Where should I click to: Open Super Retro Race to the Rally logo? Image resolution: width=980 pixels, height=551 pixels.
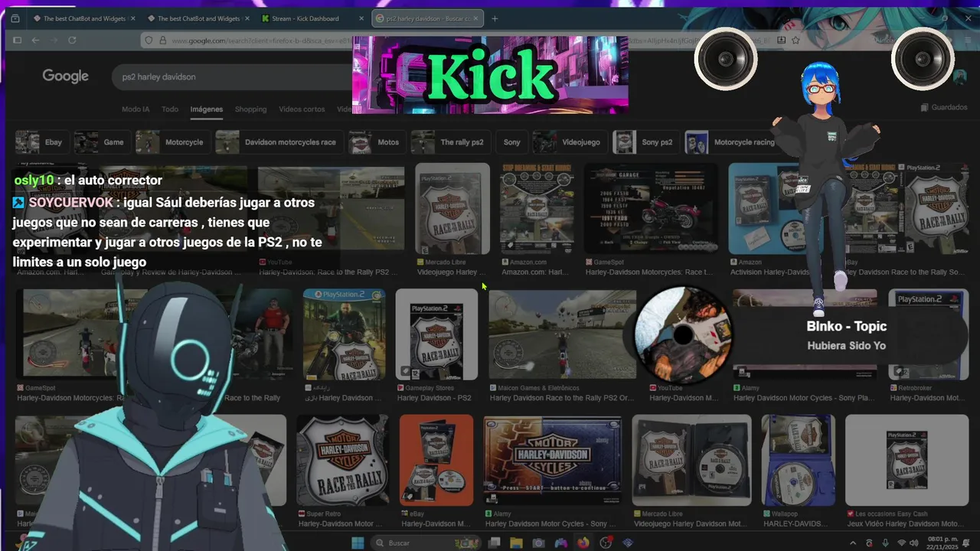tap(341, 460)
